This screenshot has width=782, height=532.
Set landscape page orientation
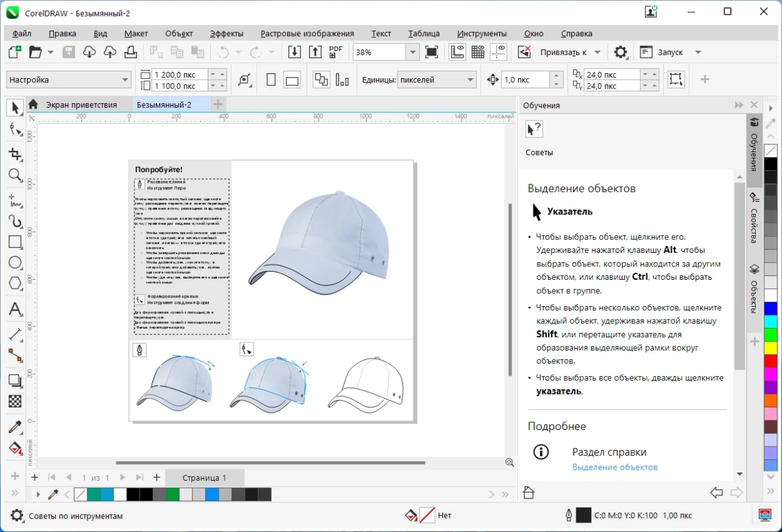(293, 80)
